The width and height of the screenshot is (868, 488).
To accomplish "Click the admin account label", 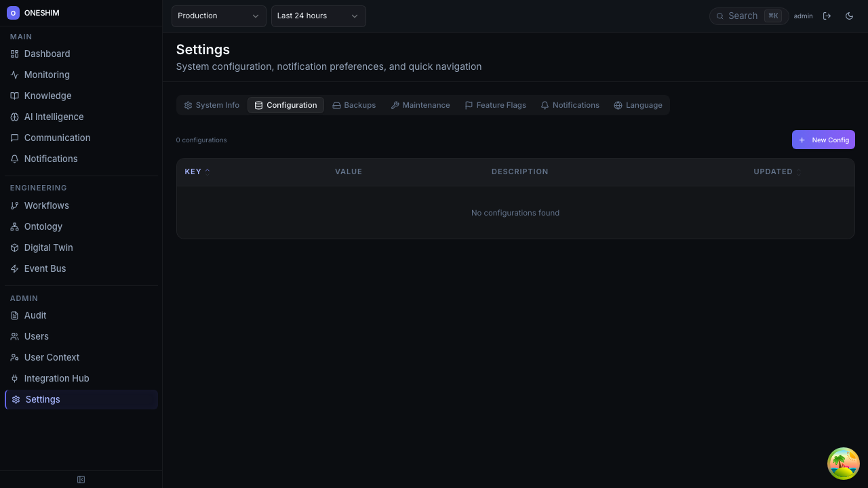I will pyautogui.click(x=803, y=16).
